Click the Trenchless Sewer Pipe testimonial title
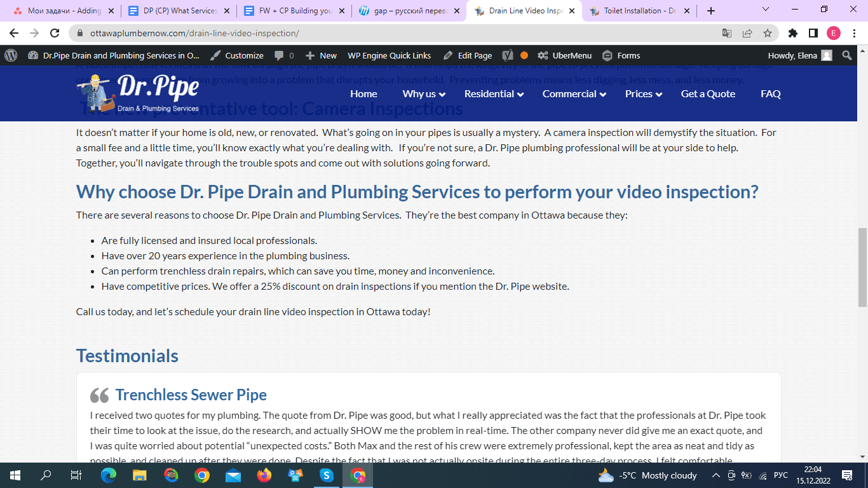Image resolution: width=868 pixels, height=488 pixels. pyautogui.click(x=191, y=395)
